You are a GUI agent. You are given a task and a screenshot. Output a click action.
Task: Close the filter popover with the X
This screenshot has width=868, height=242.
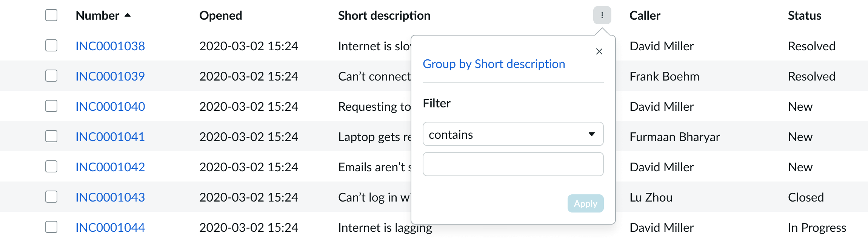click(599, 51)
